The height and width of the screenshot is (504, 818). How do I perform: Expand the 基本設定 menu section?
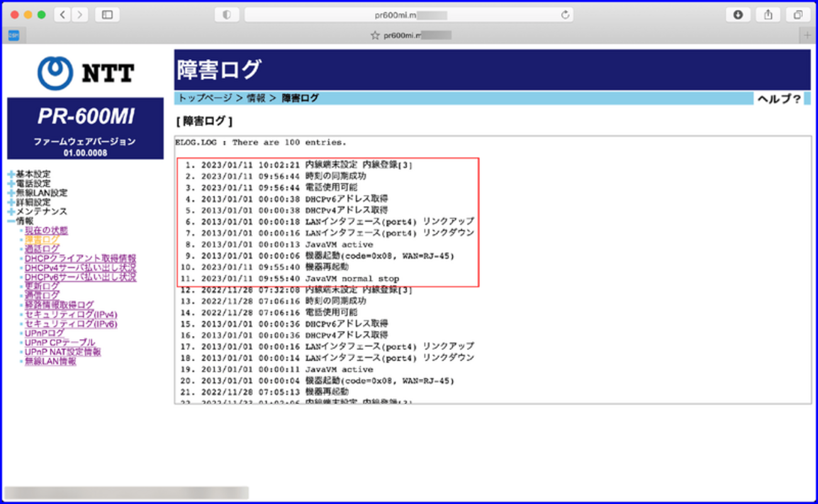click(30, 174)
